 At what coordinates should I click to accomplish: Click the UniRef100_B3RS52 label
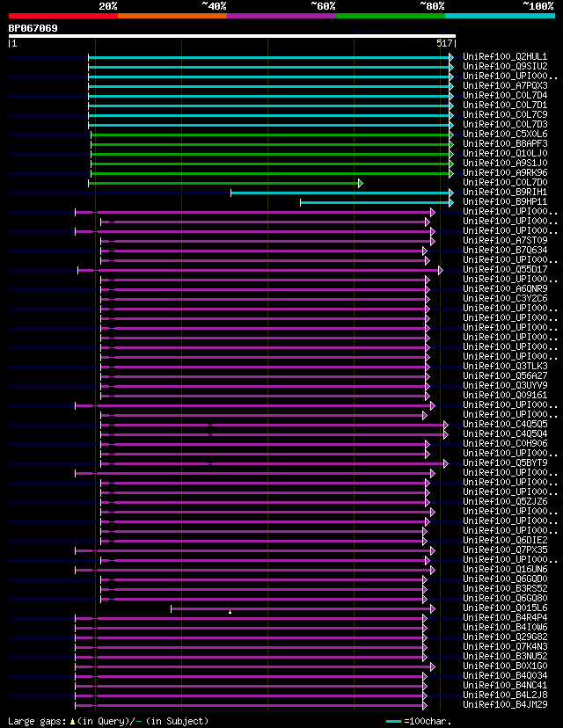pos(505,589)
